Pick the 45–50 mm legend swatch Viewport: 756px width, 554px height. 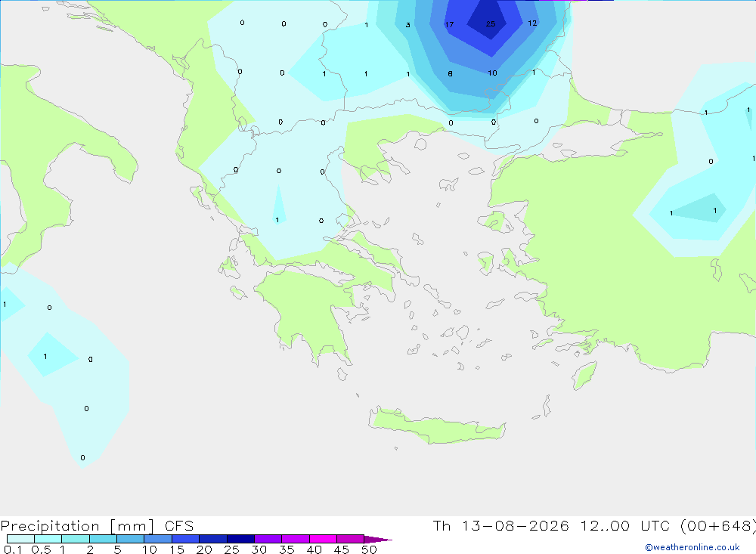point(350,539)
